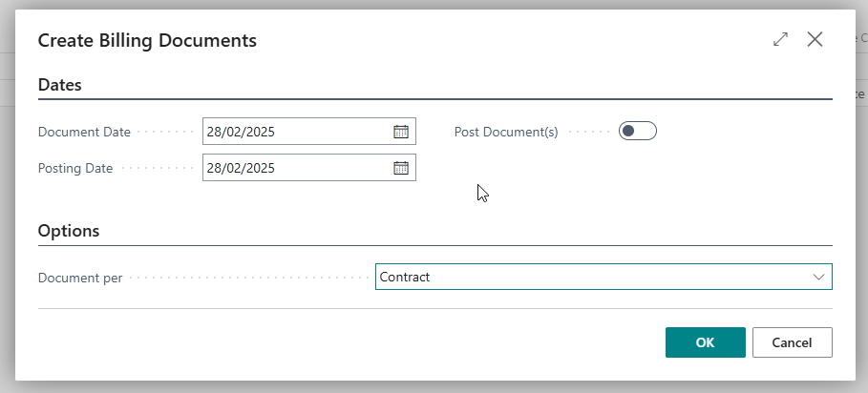
Task: Expand the Document per dropdown arrow
Action: (x=818, y=277)
